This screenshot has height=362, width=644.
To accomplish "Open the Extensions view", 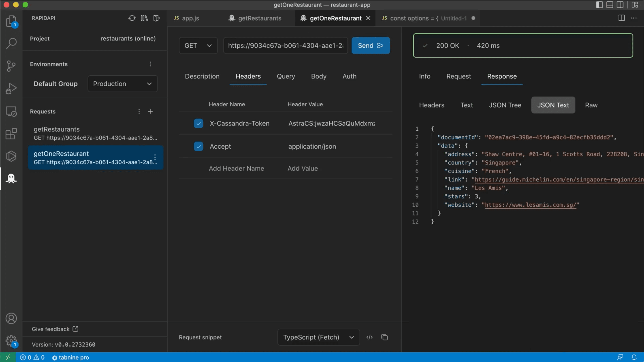I will [x=11, y=134].
